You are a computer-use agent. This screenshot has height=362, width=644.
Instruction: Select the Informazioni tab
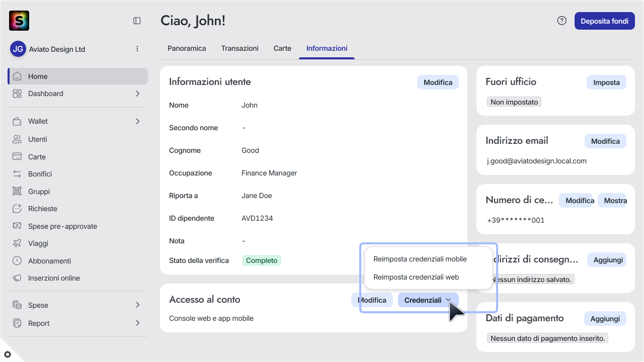[x=327, y=48]
